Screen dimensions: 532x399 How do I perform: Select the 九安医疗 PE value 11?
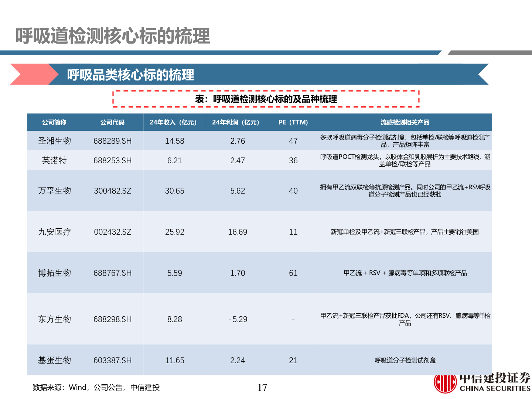pyautogui.click(x=293, y=232)
